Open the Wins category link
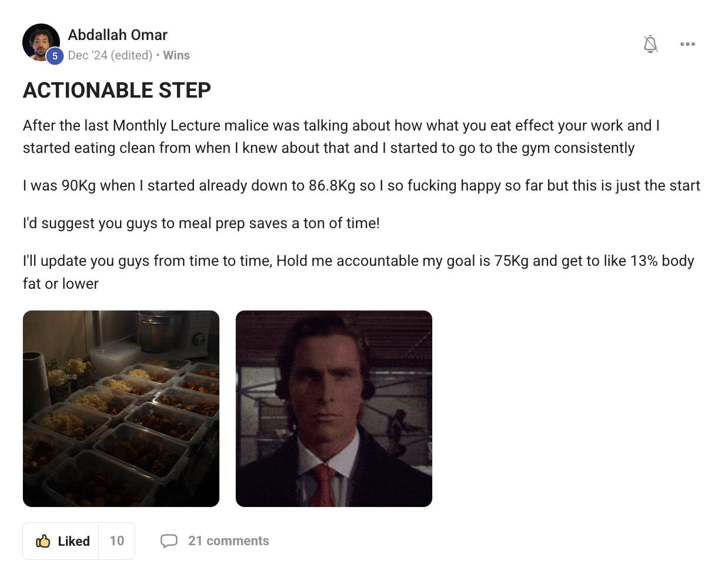The height and width of the screenshot is (574, 728). tap(176, 55)
